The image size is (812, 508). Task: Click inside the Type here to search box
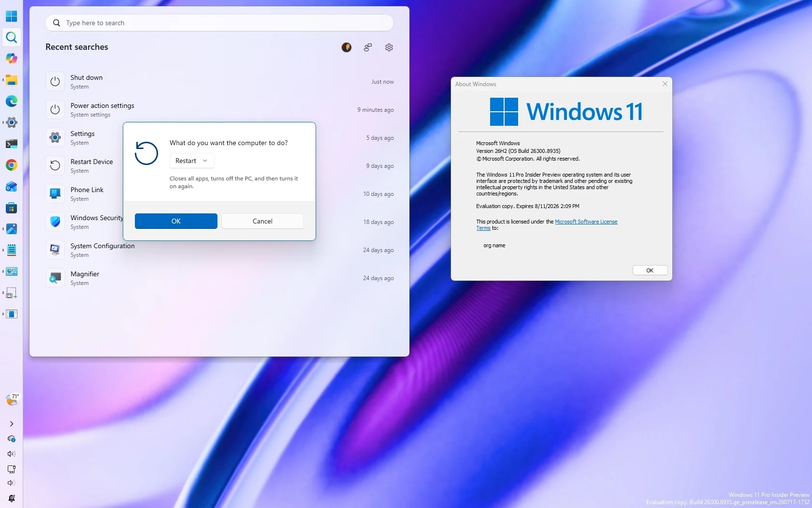click(219, 23)
